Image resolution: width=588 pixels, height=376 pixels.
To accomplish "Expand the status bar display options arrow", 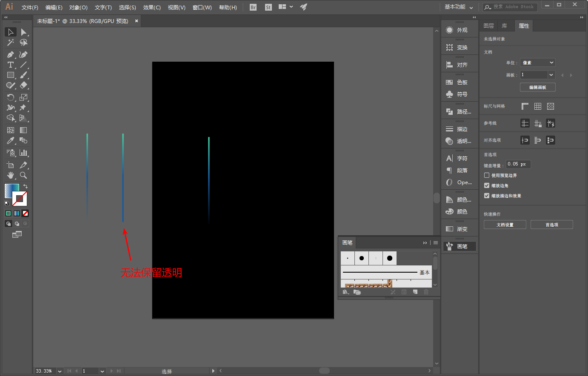I will point(213,371).
